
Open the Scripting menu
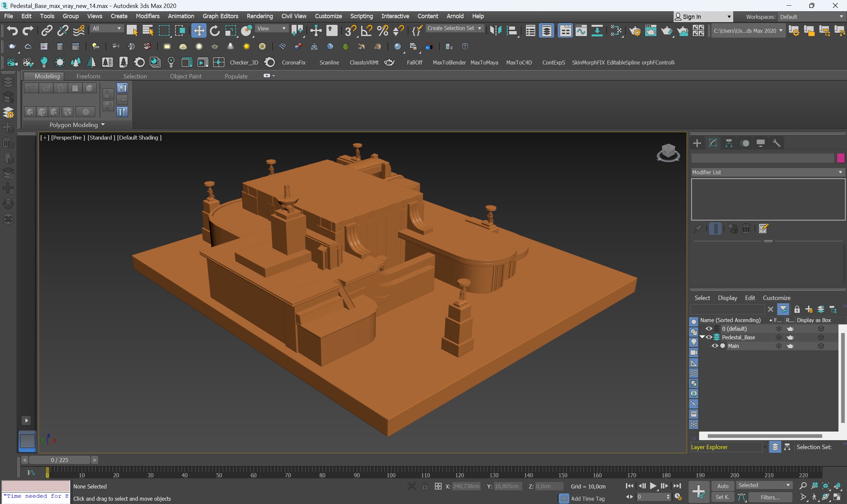point(361,16)
